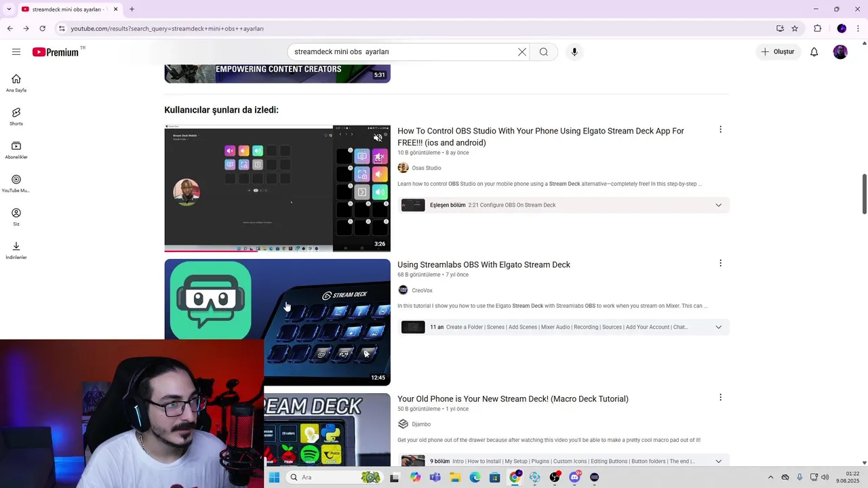Reload the YouTube page
The image size is (868, 488).
coord(42,28)
